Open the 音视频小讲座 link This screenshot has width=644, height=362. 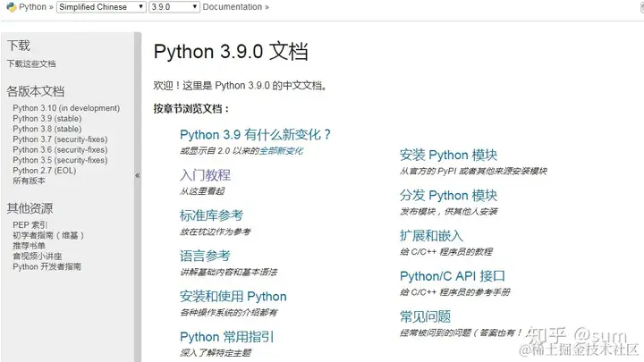click(x=37, y=257)
